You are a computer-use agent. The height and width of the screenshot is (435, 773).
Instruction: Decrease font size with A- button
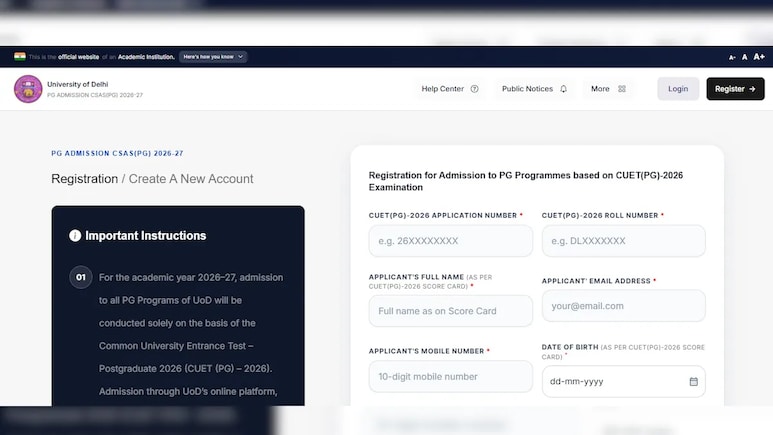click(x=732, y=57)
